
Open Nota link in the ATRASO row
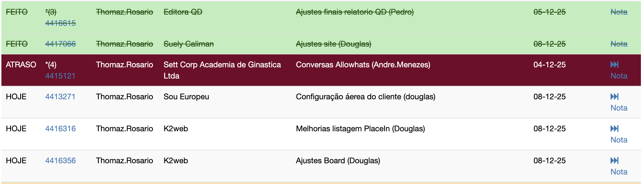pyautogui.click(x=619, y=76)
